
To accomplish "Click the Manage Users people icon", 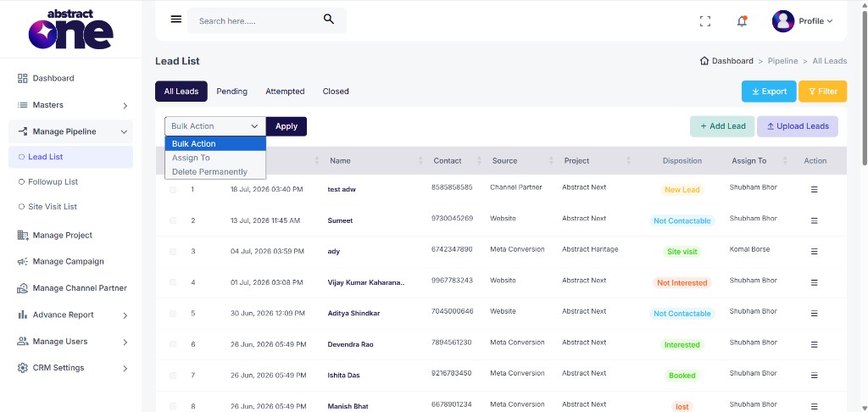I will (x=23, y=341).
